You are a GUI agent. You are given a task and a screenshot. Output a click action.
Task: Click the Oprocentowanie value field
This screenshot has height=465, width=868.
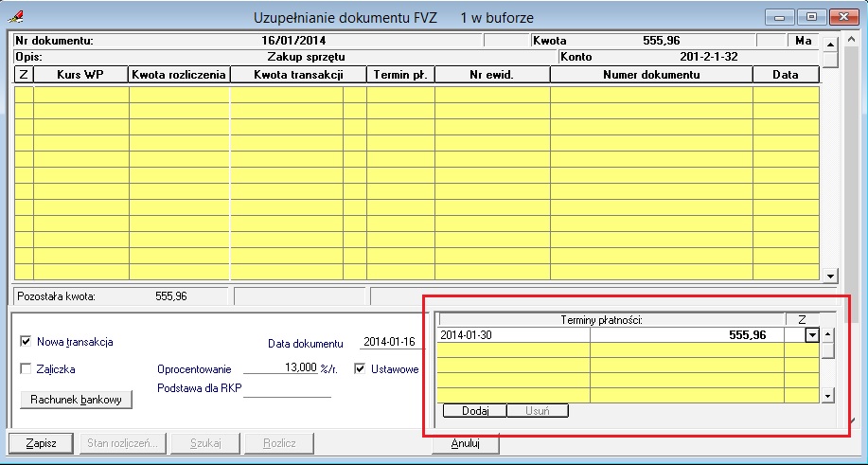point(282,369)
